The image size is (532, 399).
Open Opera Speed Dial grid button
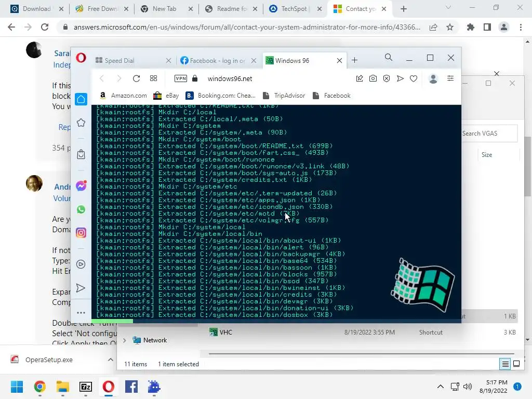click(153, 79)
